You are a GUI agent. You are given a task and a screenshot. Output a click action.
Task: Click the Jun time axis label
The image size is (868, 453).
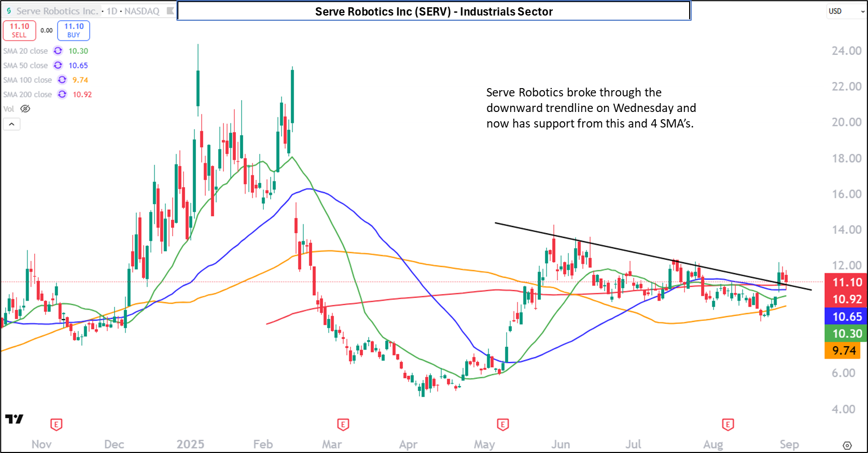(x=561, y=445)
